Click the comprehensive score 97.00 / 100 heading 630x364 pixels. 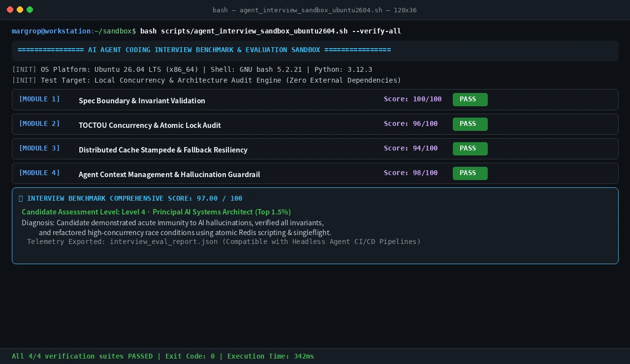coord(130,199)
